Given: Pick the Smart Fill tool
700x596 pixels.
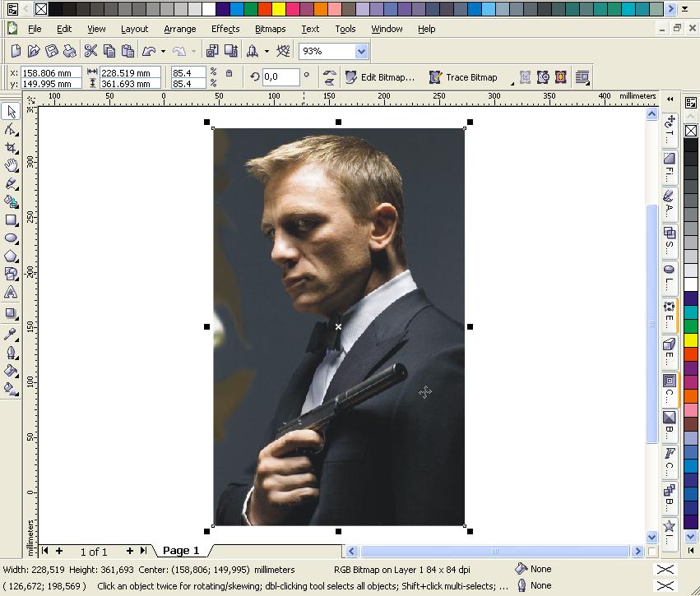Looking at the screenshot, I should [11, 201].
